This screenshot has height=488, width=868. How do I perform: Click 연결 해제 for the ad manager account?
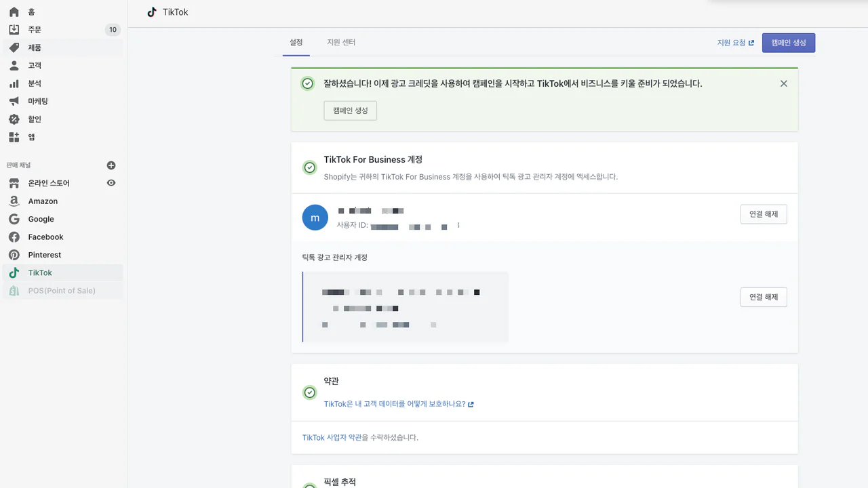click(764, 297)
